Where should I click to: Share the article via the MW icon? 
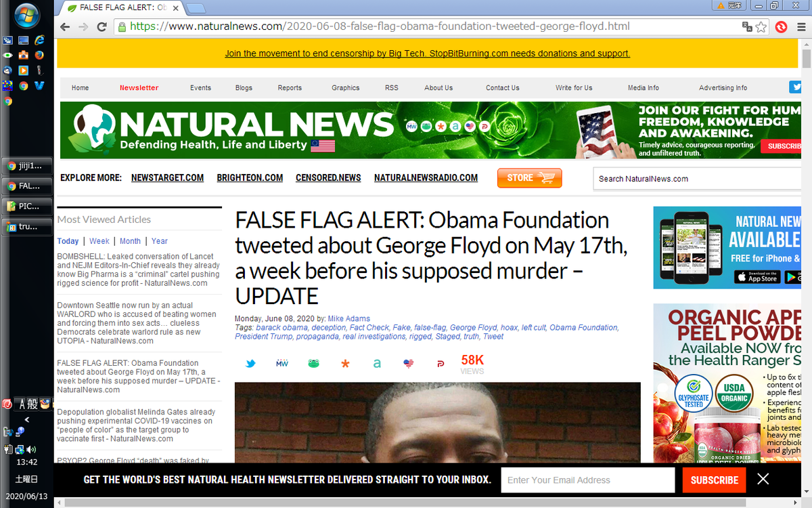[x=282, y=364]
